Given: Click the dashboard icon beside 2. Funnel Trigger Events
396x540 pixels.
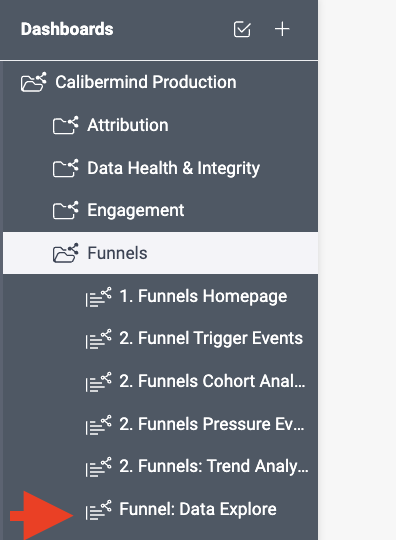Looking at the screenshot, I should point(98,339).
